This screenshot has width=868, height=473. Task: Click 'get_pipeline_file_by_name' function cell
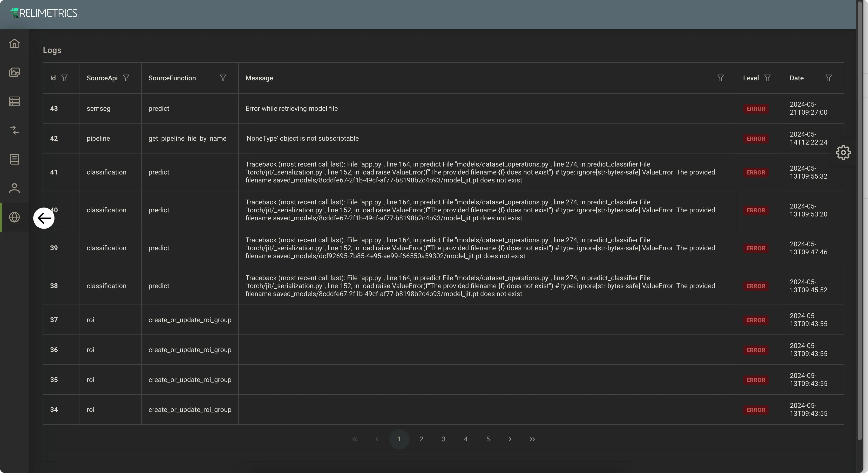click(187, 138)
